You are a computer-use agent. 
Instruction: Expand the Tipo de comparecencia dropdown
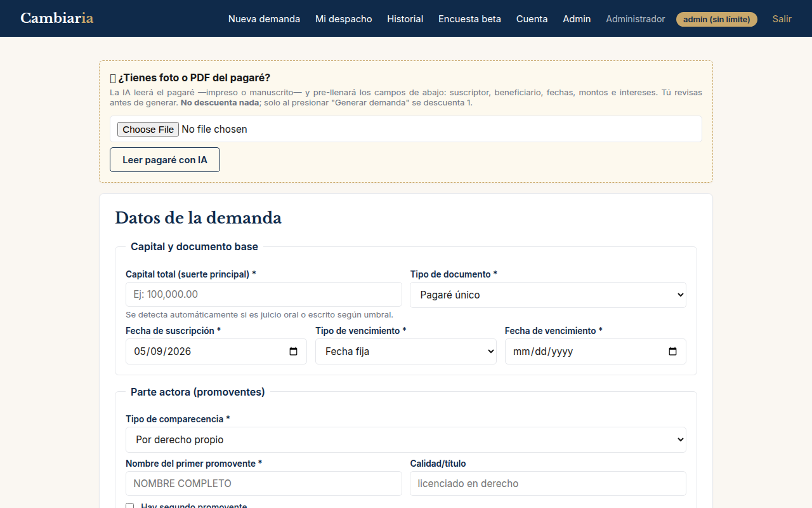406,439
